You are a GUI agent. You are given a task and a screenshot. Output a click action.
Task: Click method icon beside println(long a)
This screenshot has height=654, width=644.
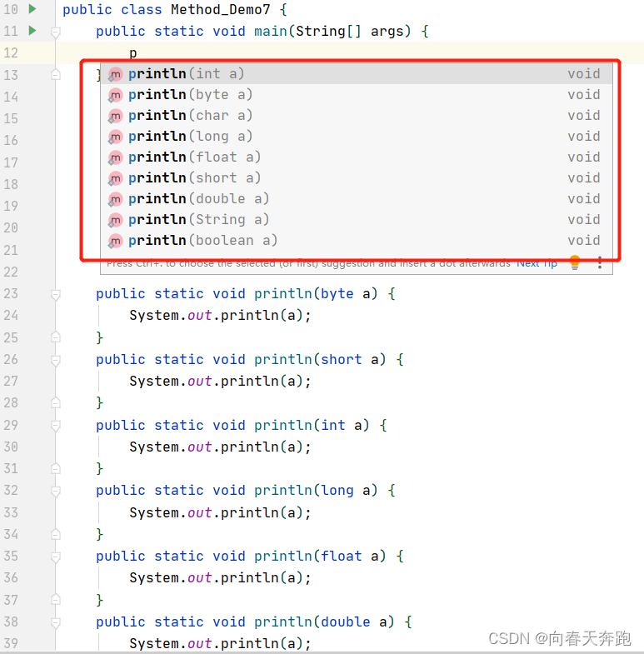[x=115, y=137]
